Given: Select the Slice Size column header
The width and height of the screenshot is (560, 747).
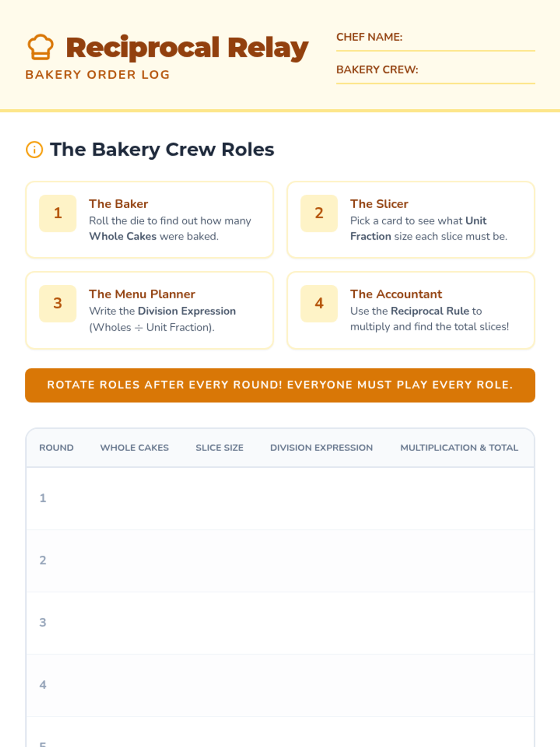Looking at the screenshot, I should [x=219, y=448].
